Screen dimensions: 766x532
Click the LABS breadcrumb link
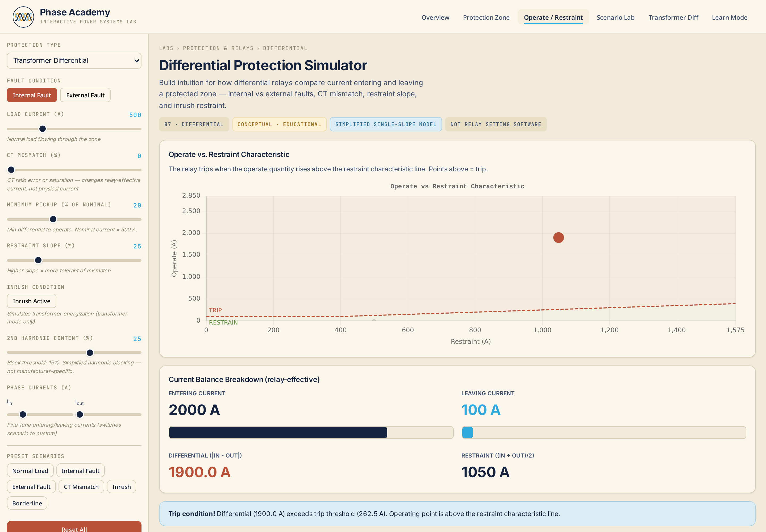166,48
